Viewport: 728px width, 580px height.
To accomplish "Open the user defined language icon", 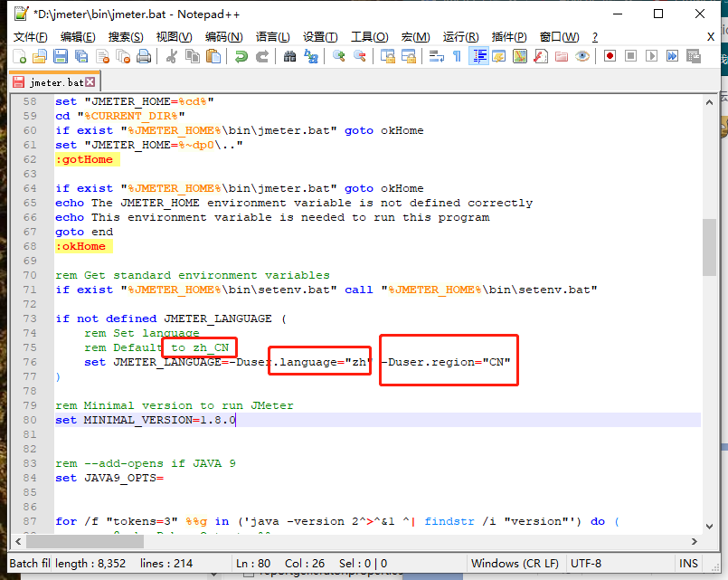I will click(x=499, y=56).
